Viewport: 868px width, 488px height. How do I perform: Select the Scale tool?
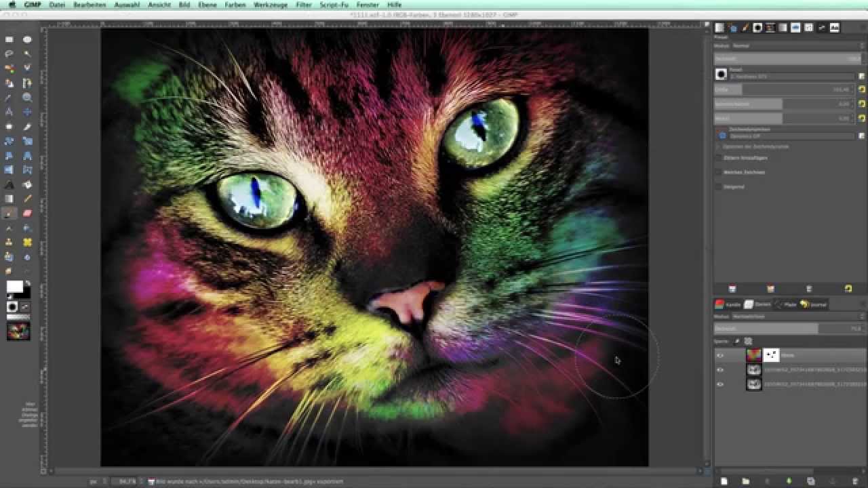(x=27, y=141)
